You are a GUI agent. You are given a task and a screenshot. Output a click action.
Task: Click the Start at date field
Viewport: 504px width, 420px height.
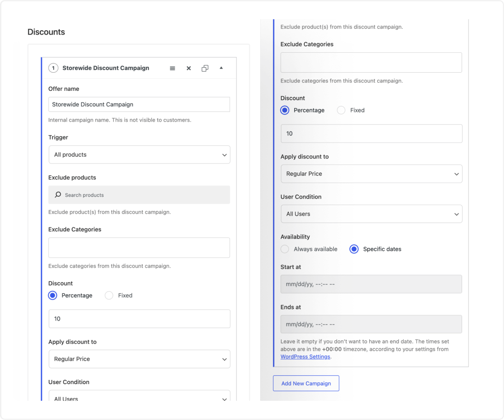(371, 284)
